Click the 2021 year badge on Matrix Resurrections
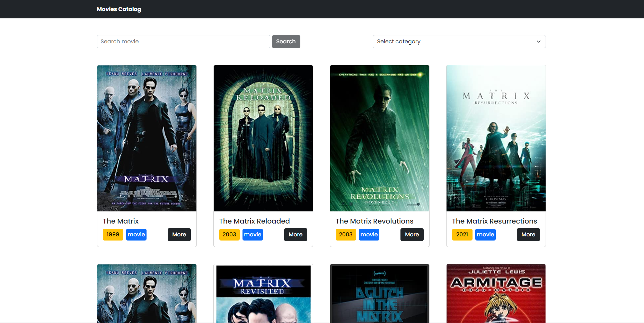 462,235
